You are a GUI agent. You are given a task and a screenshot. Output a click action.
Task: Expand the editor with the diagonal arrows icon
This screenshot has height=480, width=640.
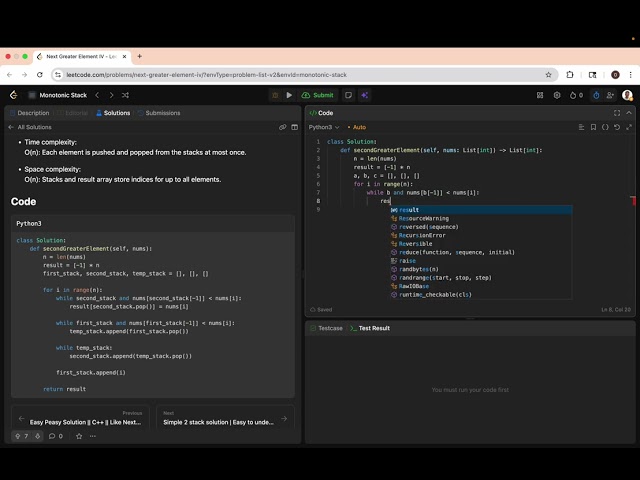coord(629,127)
